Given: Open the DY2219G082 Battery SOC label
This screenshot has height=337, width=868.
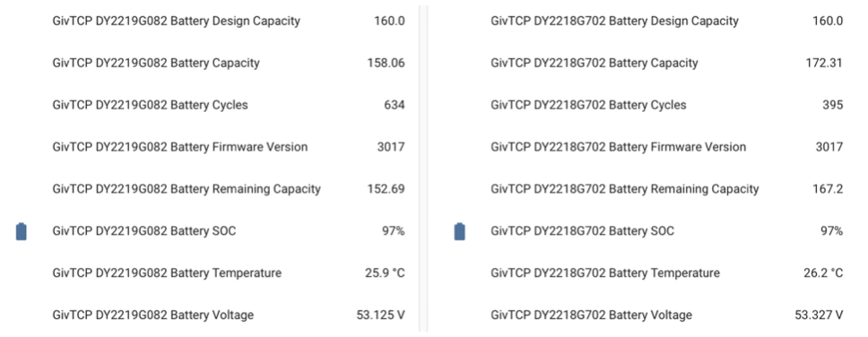Looking at the screenshot, I should tap(144, 231).
